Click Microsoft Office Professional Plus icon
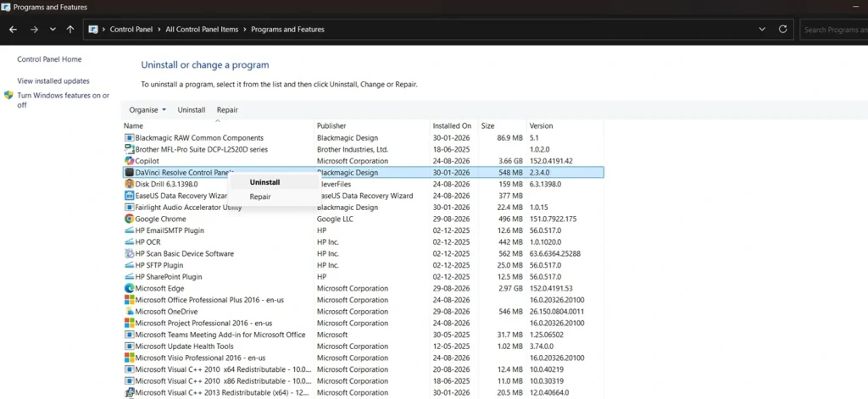 [129, 300]
